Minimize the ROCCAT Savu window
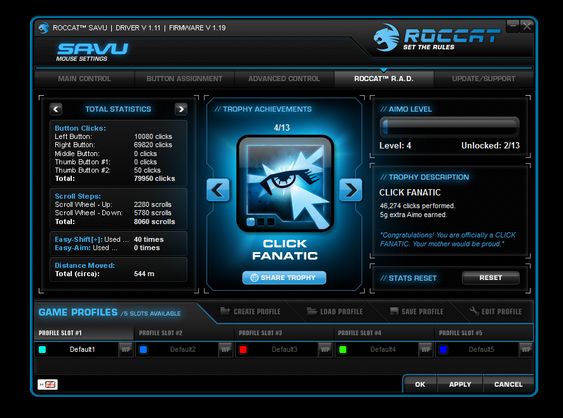 click(512, 25)
